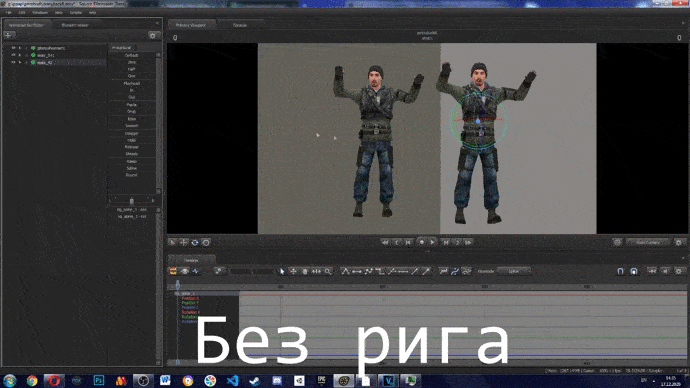Select the viewport selection arrow tool
The image size is (690, 388).
pyautogui.click(x=172, y=242)
